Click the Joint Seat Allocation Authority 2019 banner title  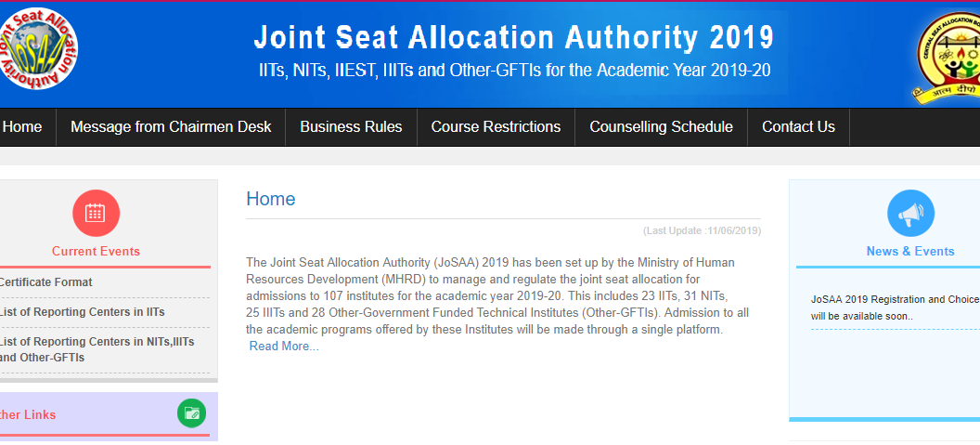click(513, 38)
